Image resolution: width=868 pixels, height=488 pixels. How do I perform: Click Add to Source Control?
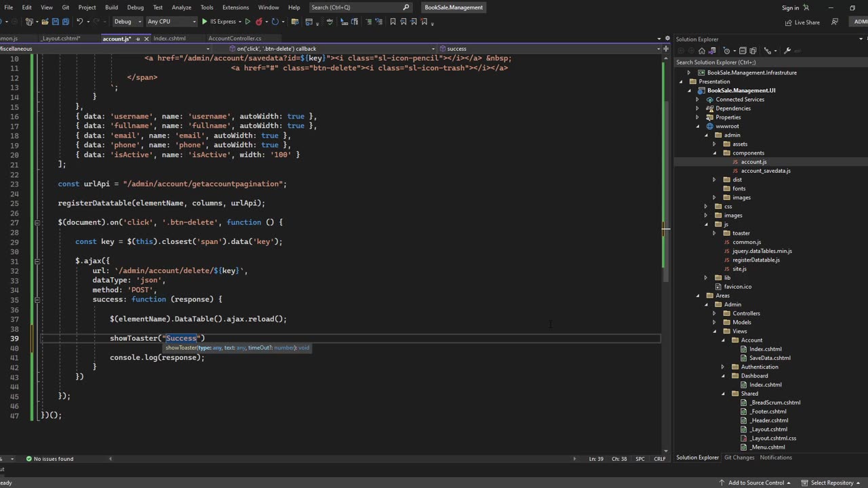coord(755,483)
